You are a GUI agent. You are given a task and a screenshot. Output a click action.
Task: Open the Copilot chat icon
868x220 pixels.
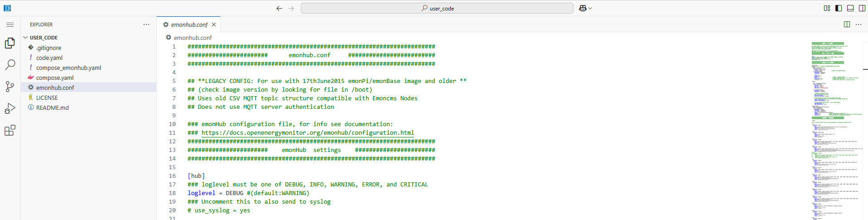click(x=583, y=8)
